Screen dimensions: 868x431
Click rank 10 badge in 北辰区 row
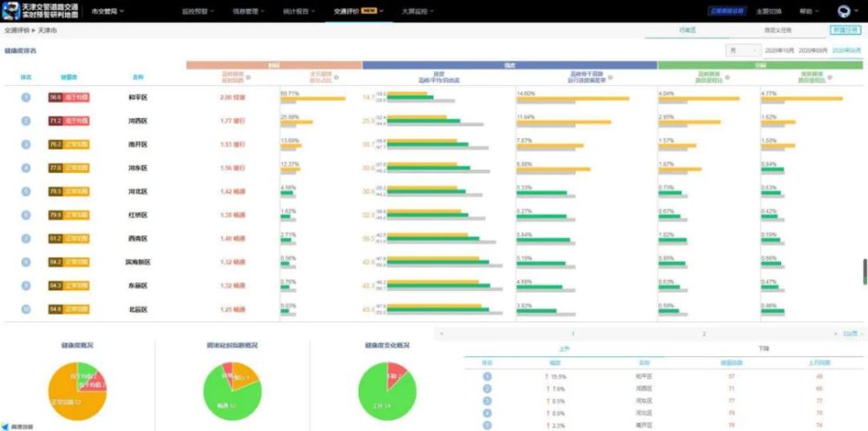tap(25, 309)
